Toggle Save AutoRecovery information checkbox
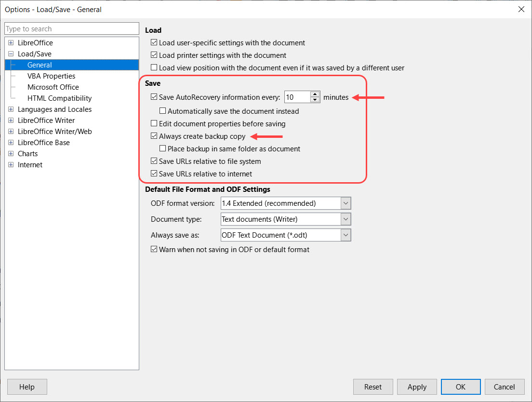Image resolution: width=532 pixels, height=402 pixels. (154, 97)
